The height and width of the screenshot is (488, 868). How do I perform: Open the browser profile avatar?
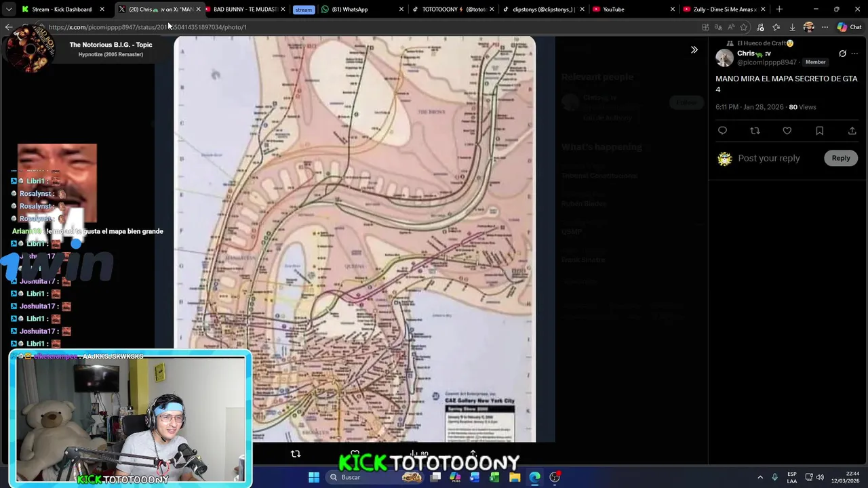808,27
